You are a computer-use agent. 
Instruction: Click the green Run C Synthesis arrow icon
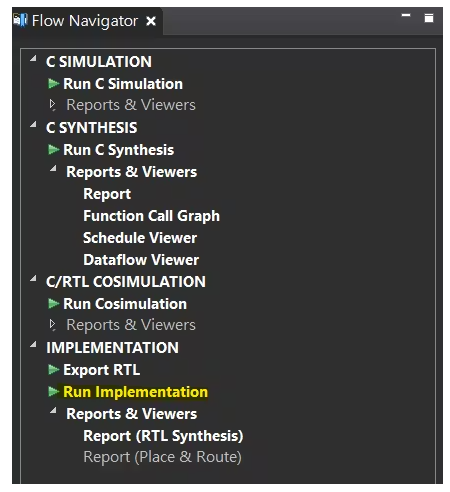coord(53,150)
